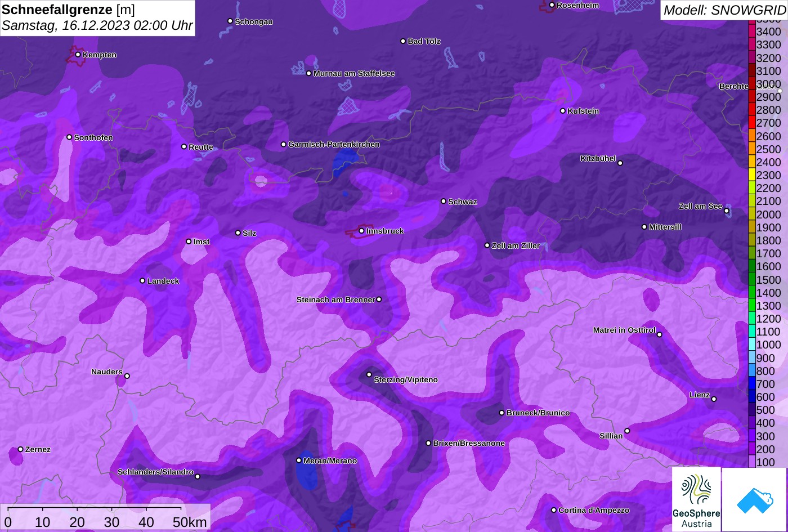Click the 2300 m yellow legend swatch

pyautogui.click(x=751, y=175)
